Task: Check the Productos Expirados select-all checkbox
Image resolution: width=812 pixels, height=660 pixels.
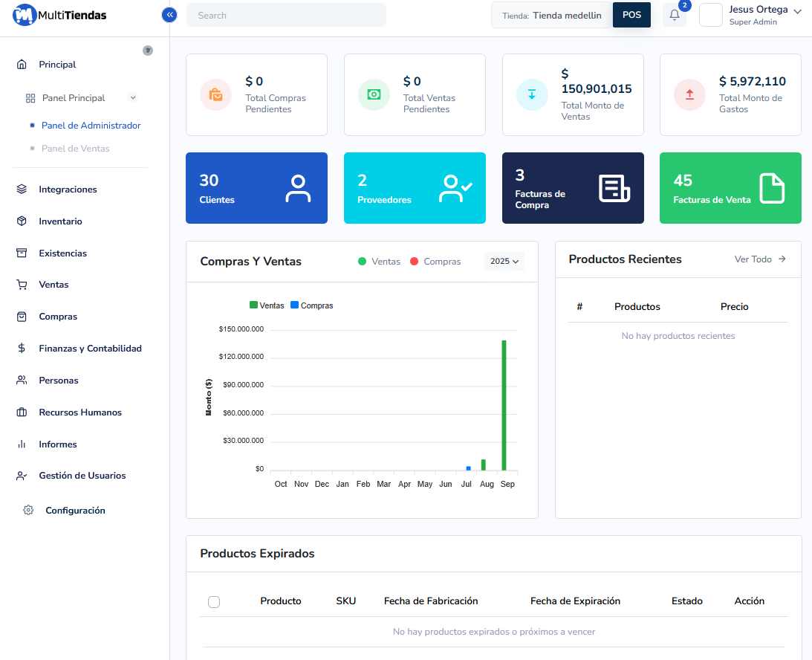Action: [x=214, y=602]
